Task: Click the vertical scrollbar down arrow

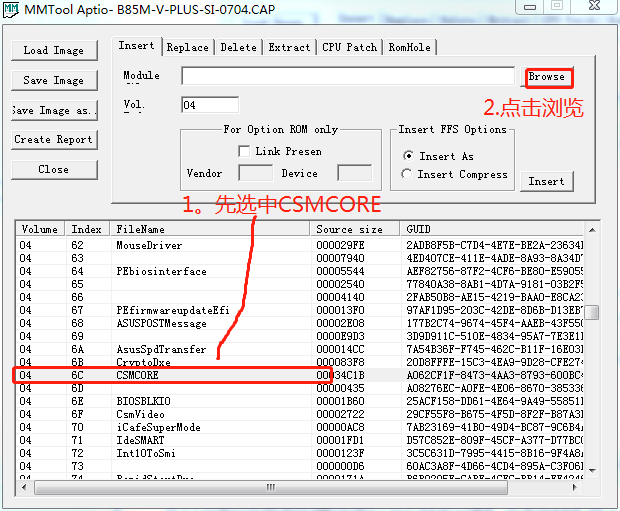Action: click(592, 470)
